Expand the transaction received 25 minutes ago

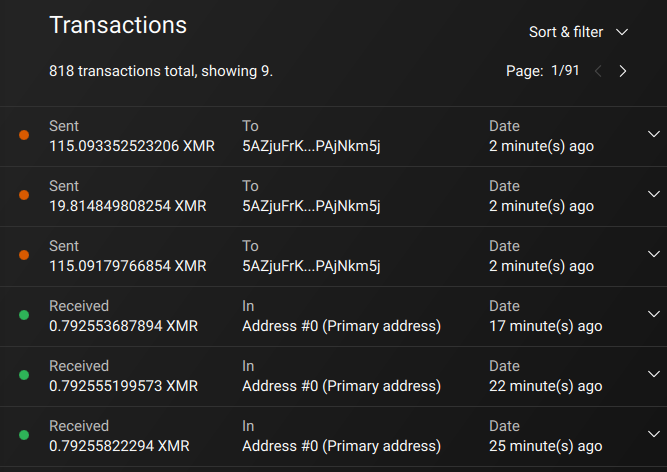[x=654, y=434]
